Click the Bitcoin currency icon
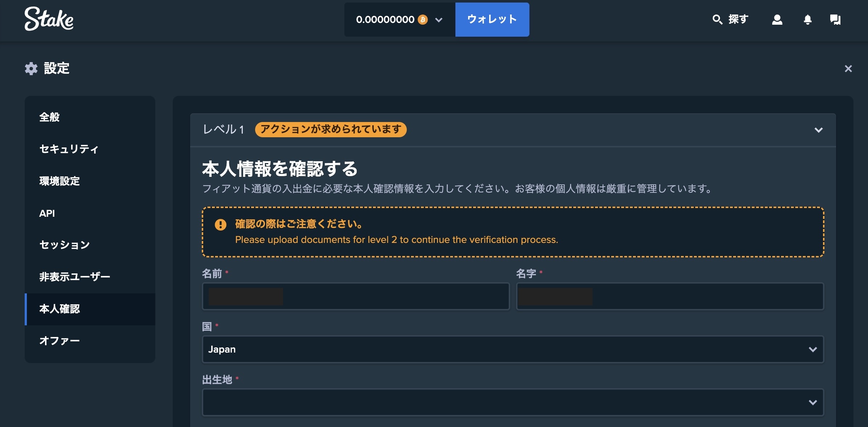Viewport: 868px width, 427px height. 422,19
